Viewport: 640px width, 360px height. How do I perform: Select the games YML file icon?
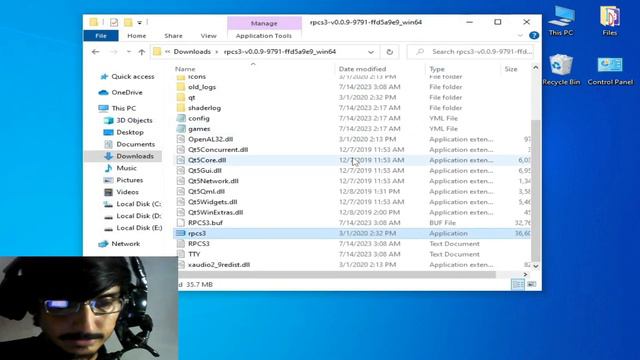pyautogui.click(x=181, y=129)
